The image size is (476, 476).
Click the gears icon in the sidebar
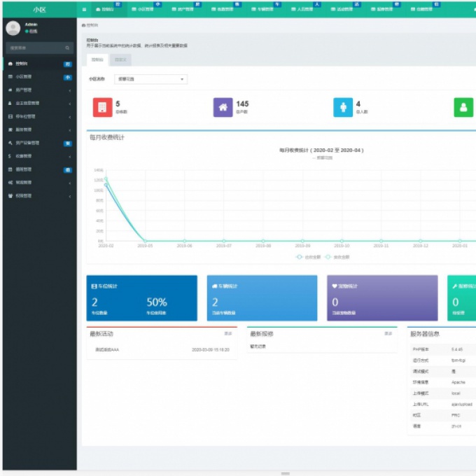coord(10,183)
